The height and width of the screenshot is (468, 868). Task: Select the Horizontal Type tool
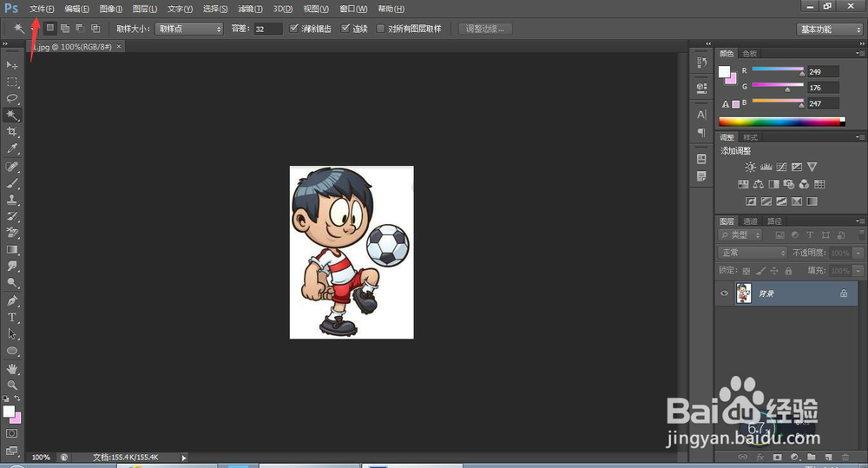pos(11,317)
